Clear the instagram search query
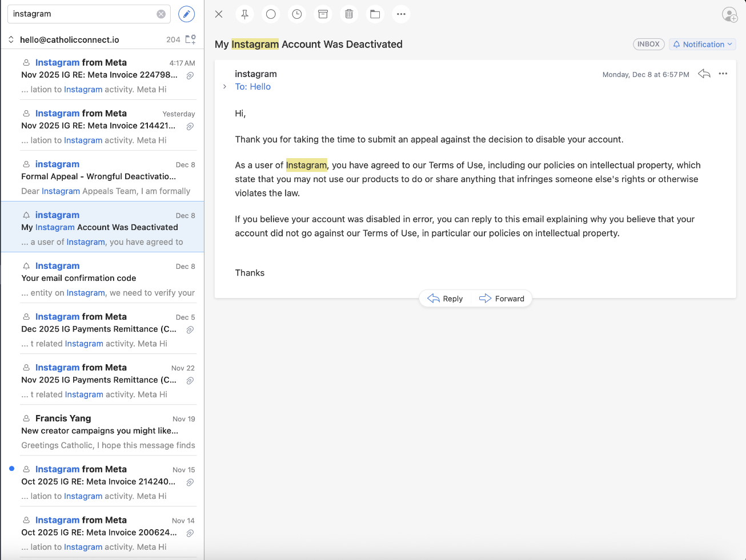 coord(161,14)
